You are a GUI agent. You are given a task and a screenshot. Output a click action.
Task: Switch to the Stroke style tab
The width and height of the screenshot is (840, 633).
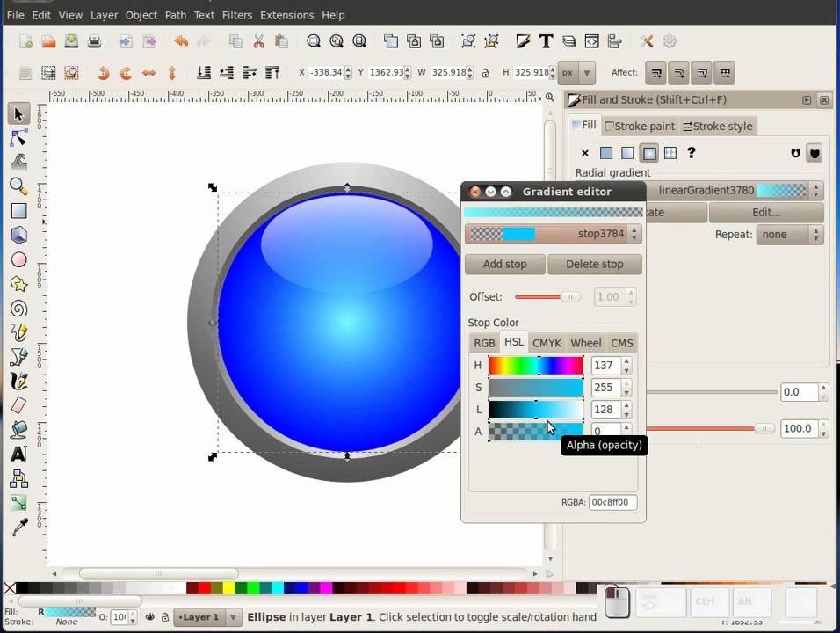point(718,127)
